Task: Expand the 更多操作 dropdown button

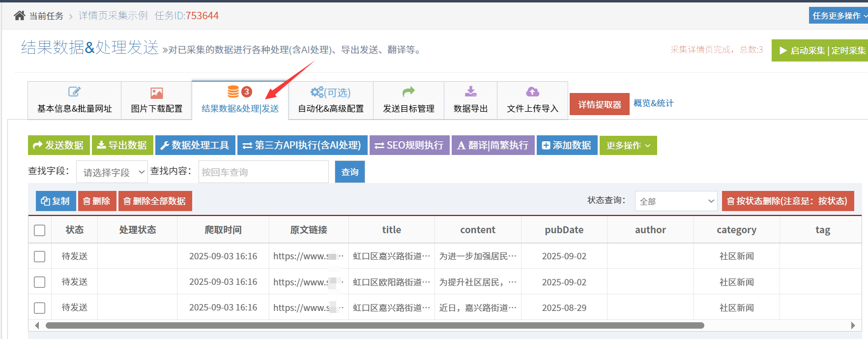Action: pyautogui.click(x=628, y=146)
